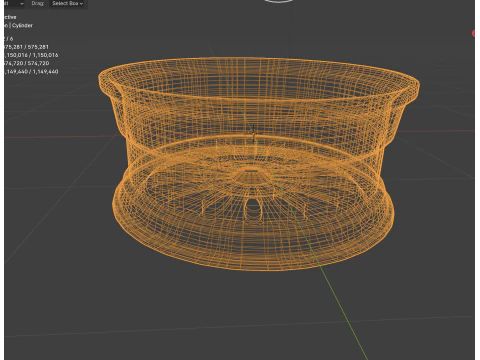Click the 1,149,440 / 1,149,440 statistics line
Viewport: 480px width, 360px height.
click(31, 72)
